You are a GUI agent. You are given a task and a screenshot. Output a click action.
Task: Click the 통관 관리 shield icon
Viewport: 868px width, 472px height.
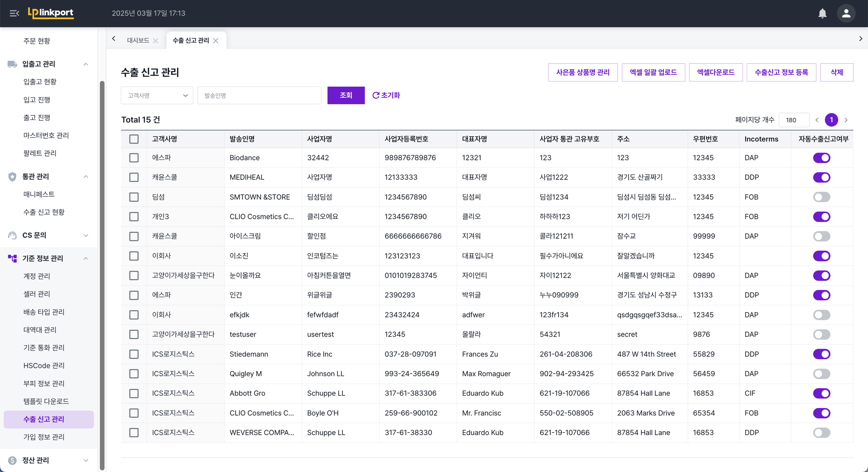tap(12, 177)
